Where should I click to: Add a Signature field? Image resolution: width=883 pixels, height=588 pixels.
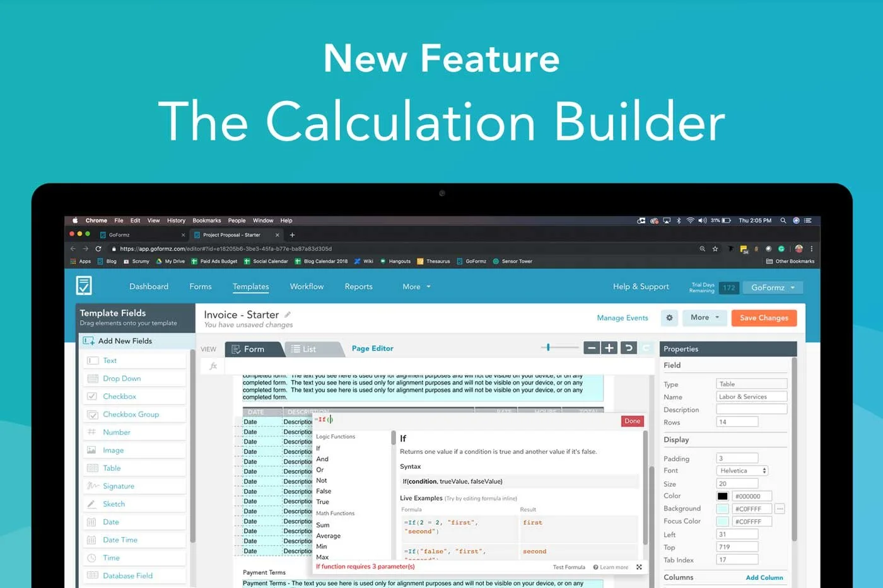[x=134, y=486]
